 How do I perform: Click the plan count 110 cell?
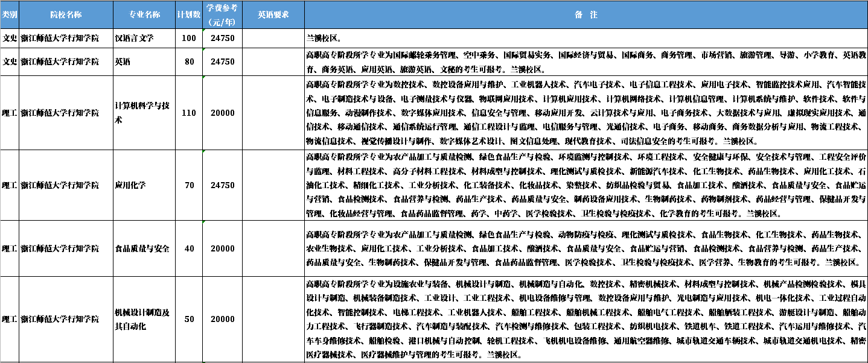click(189, 112)
